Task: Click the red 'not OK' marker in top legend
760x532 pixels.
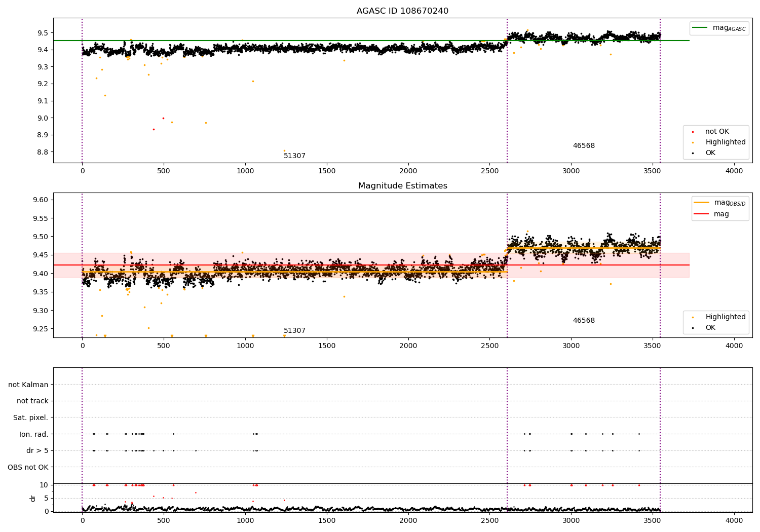Action: (x=693, y=132)
